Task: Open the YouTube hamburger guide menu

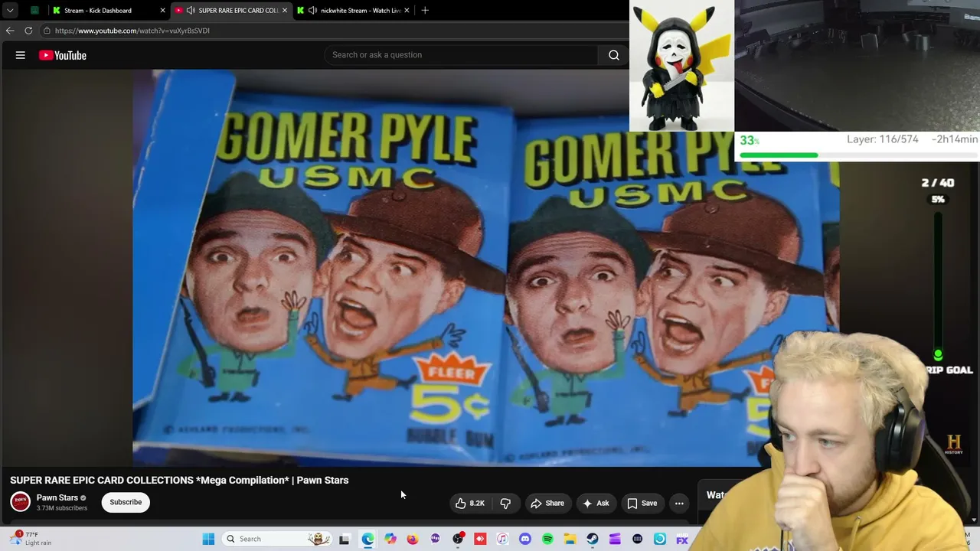Action: 21,55
